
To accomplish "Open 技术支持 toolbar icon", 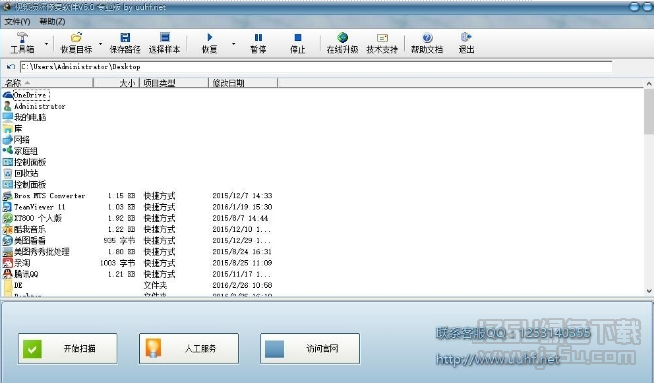I will [x=382, y=38].
